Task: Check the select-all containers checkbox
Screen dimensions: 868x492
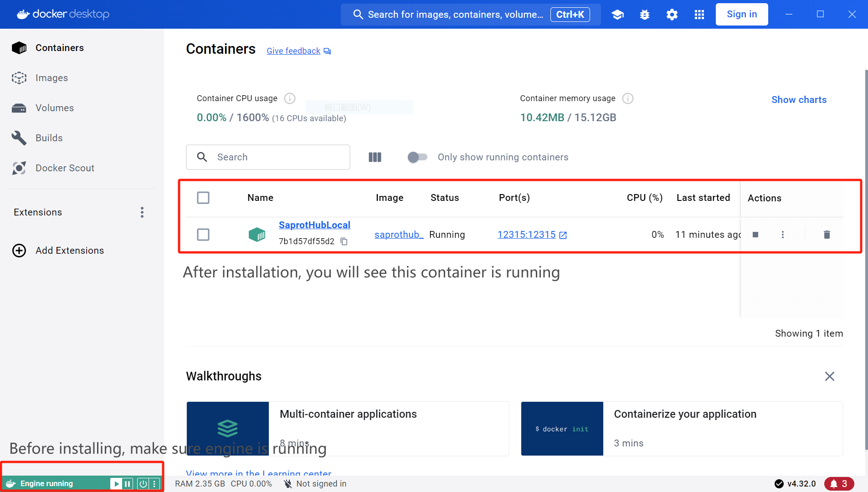Action: 203,198
